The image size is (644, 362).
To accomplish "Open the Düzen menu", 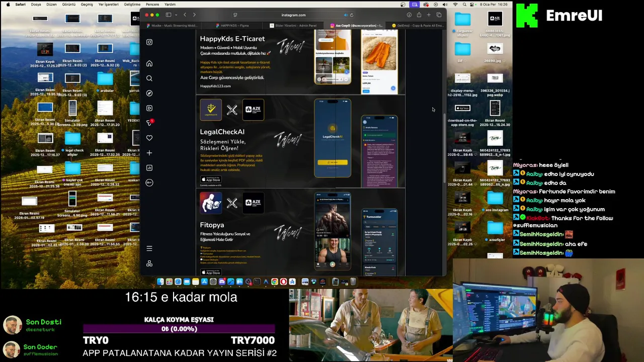I will click(51, 4).
